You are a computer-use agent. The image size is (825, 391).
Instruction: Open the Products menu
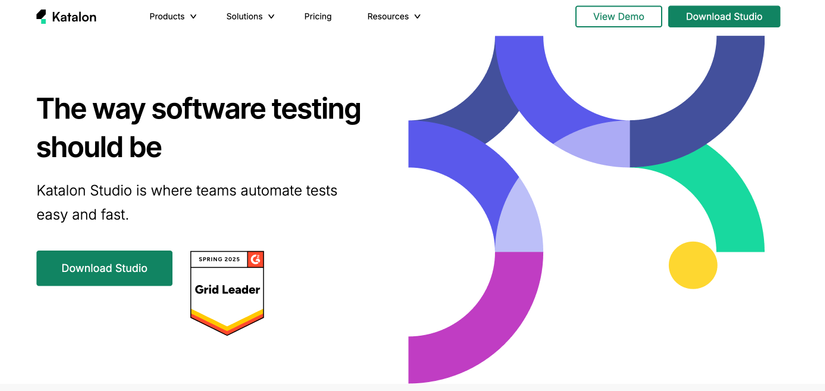pos(167,16)
